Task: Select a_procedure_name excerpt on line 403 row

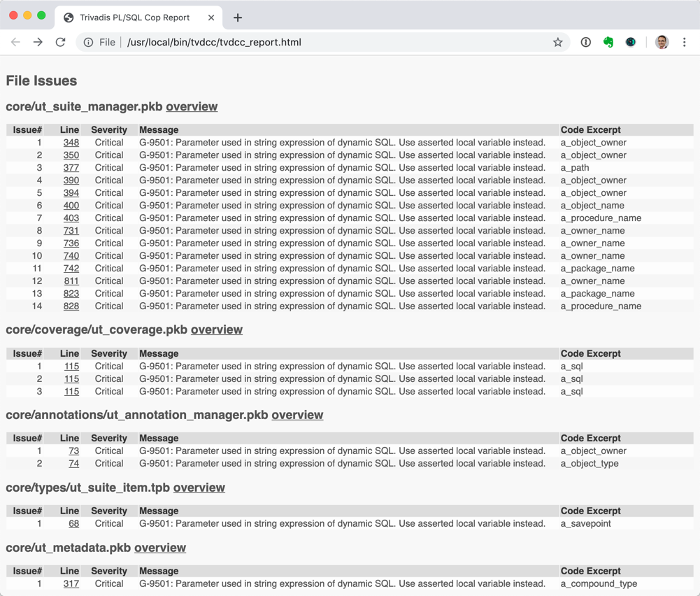Action: click(601, 218)
